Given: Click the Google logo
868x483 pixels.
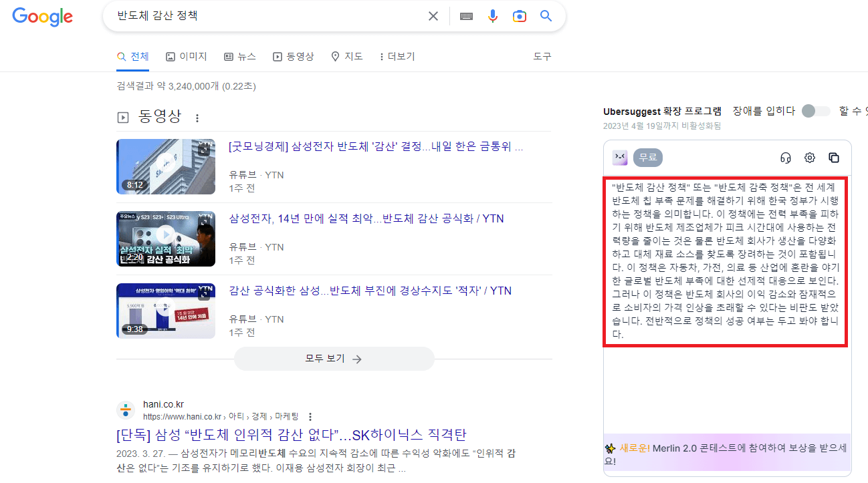Looking at the screenshot, I should (x=43, y=17).
